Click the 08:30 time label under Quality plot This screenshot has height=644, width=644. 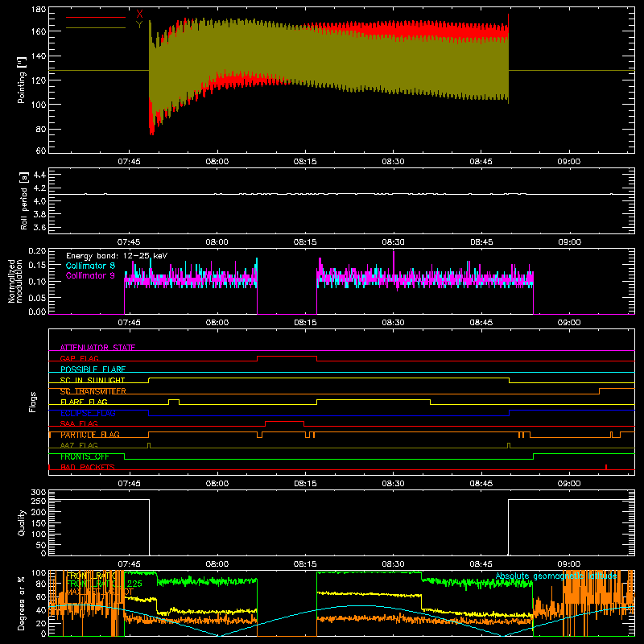click(x=393, y=564)
